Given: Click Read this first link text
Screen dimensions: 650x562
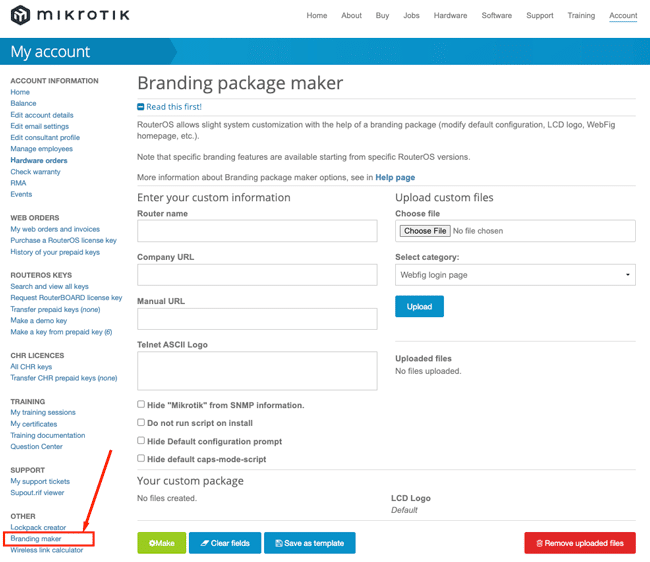Looking at the screenshot, I should click(174, 107).
